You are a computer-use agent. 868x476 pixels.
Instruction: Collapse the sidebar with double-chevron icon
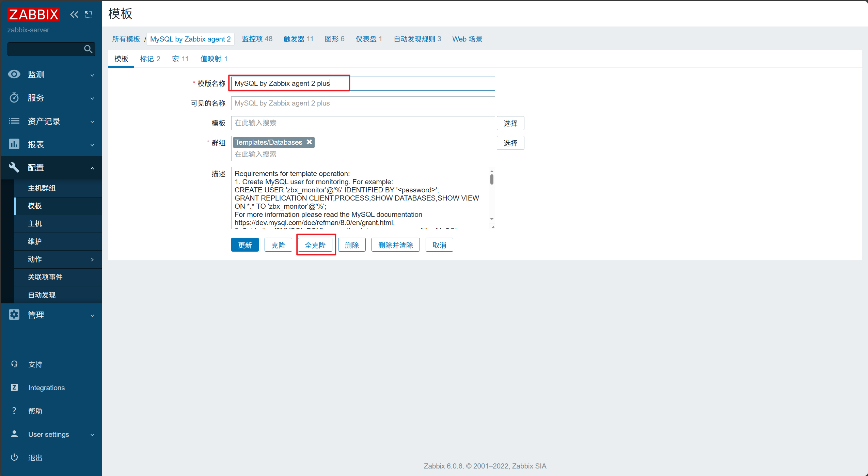tap(74, 14)
